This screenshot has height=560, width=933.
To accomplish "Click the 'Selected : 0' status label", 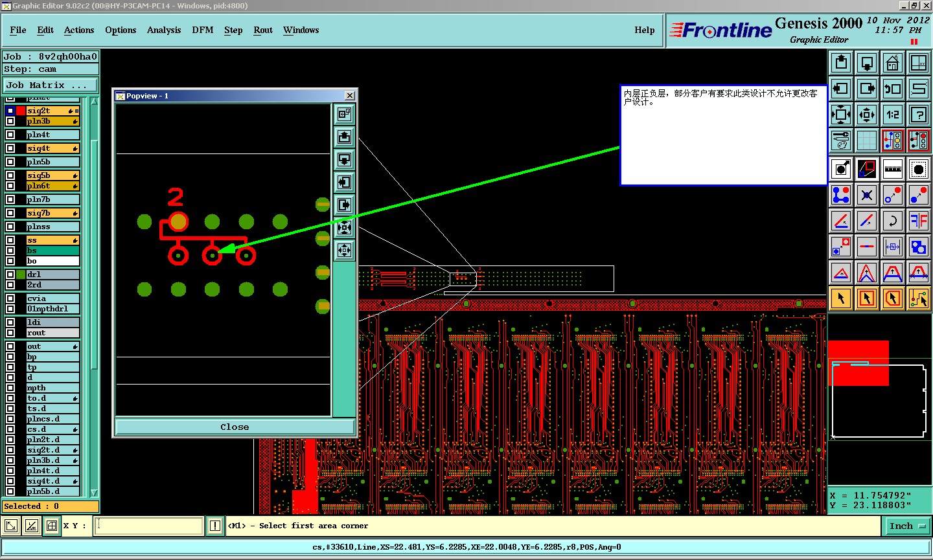I will pyautogui.click(x=51, y=506).
